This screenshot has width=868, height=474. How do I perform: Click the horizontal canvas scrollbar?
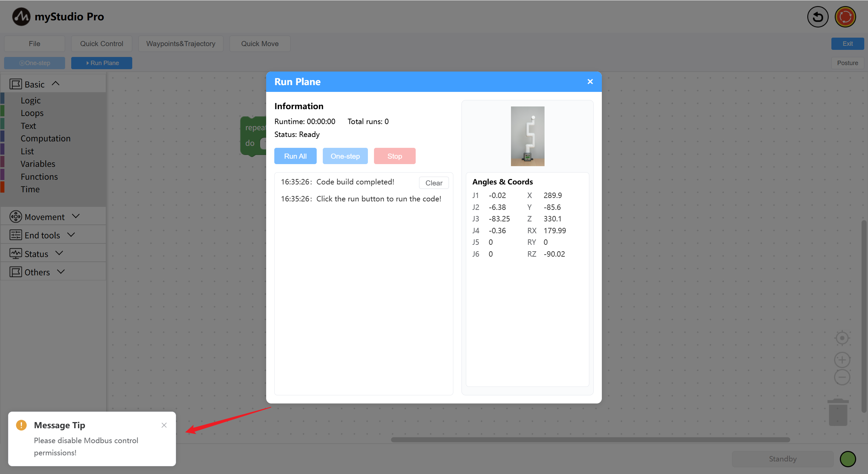point(590,440)
